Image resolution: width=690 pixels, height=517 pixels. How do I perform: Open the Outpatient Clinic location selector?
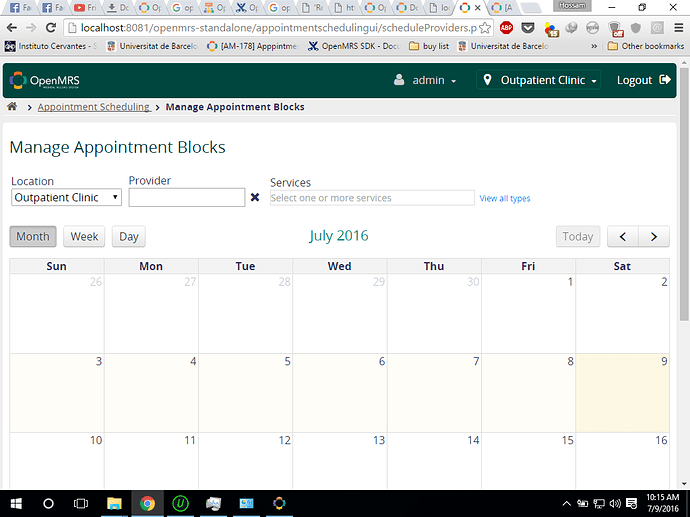540,80
